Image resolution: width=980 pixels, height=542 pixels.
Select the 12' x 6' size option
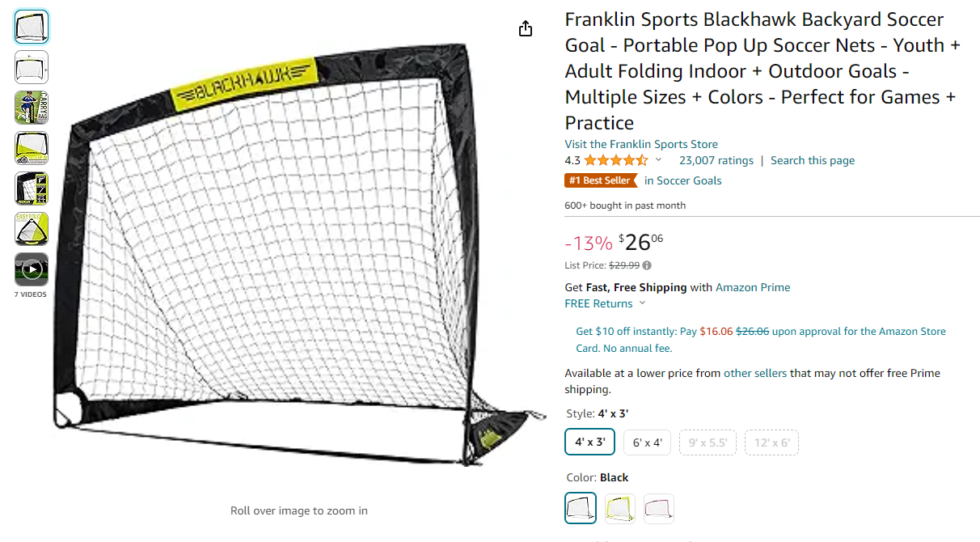772,442
